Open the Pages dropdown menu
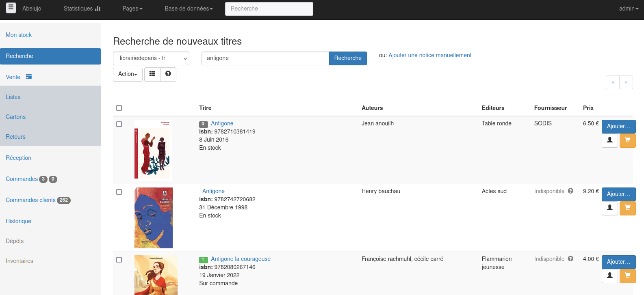Image resolution: width=644 pixels, height=295 pixels. point(132,9)
